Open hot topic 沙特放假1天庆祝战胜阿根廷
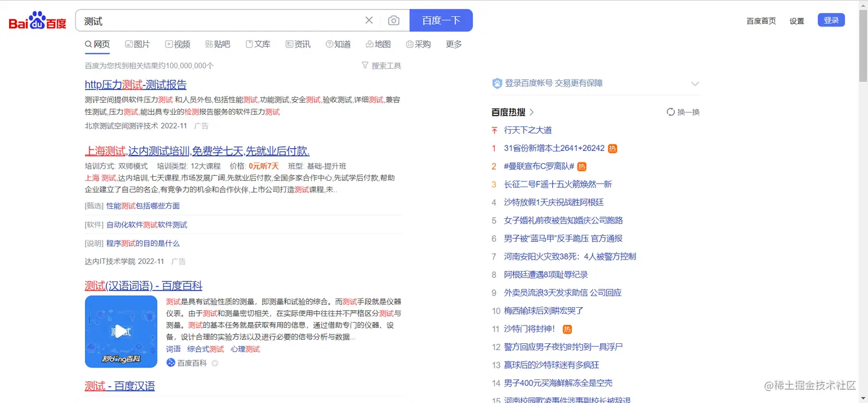Viewport: 868px width, 403px height. 554,202
